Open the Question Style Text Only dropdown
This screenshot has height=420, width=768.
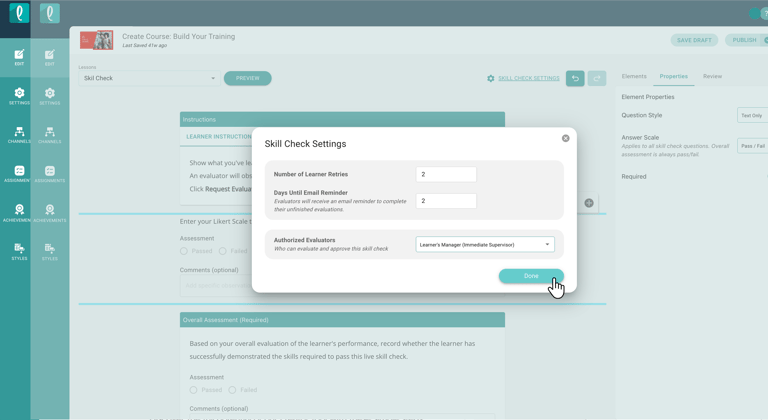click(752, 116)
